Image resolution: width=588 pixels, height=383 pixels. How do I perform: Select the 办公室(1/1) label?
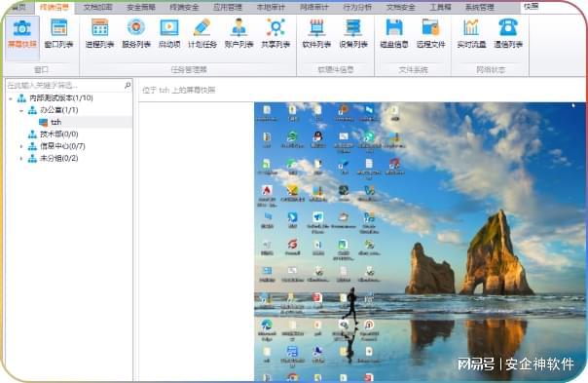point(58,110)
